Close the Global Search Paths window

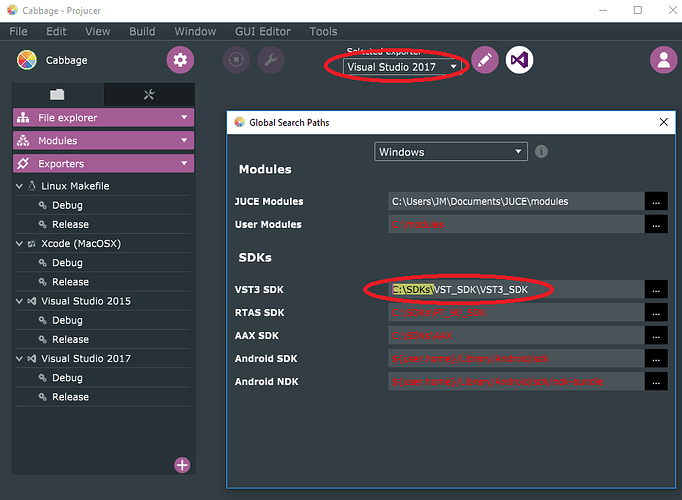[x=664, y=122]
